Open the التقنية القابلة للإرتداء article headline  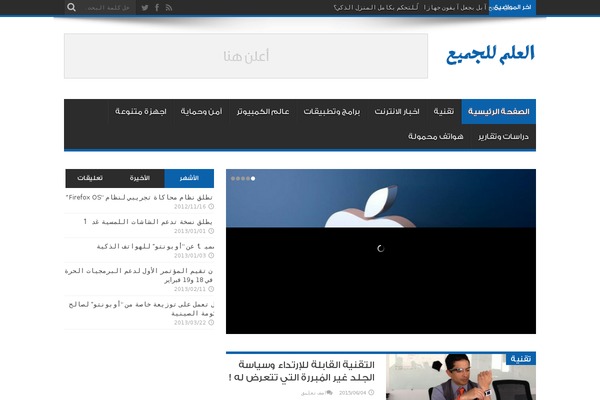302,371
